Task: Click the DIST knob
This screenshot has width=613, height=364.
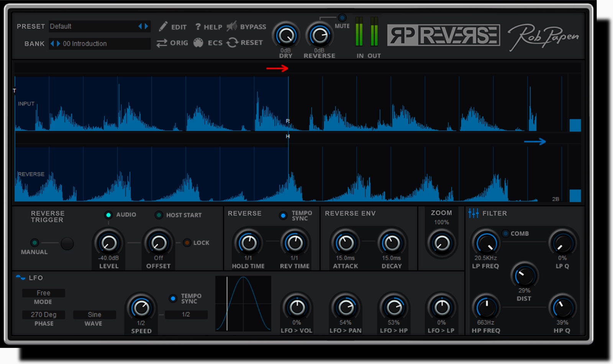Action: [x=524, y=275]
